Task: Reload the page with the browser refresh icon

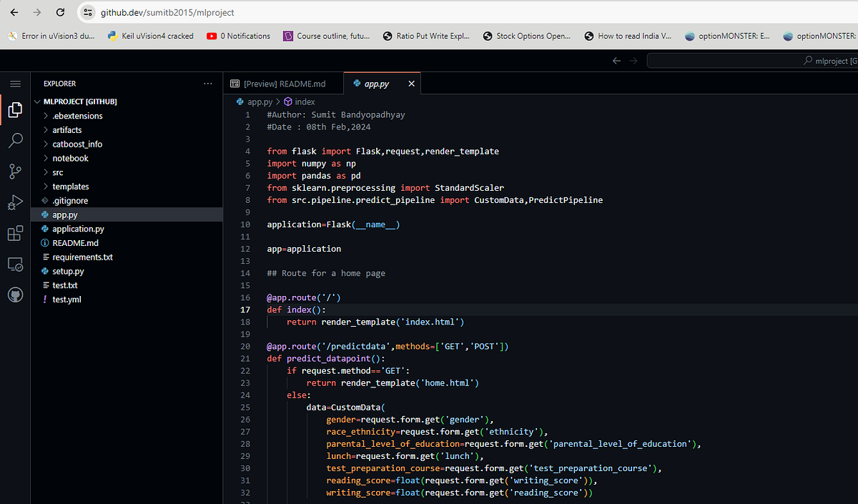Action: coord(60,12)
